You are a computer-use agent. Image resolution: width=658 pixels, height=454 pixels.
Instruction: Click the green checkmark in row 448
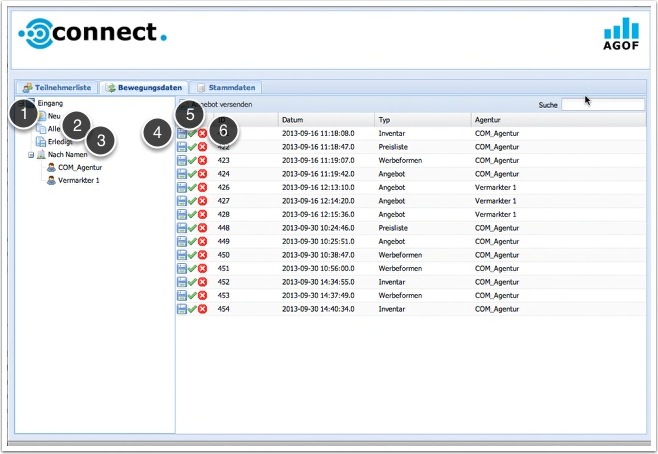click(192, 228)
